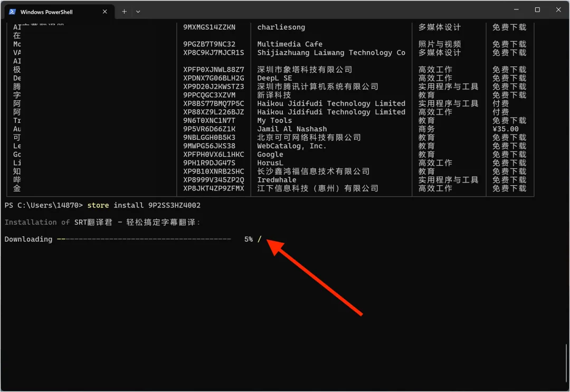Click product ID 9PH1R9DJG47S
The height and width of the screenshot is (392, 570).
tap(209, 162)
